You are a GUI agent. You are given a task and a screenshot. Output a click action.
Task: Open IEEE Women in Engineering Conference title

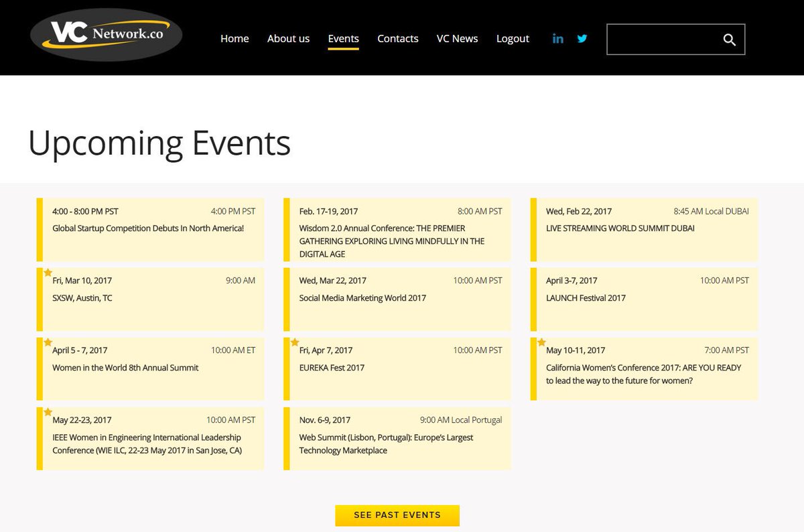pos(147,444)
